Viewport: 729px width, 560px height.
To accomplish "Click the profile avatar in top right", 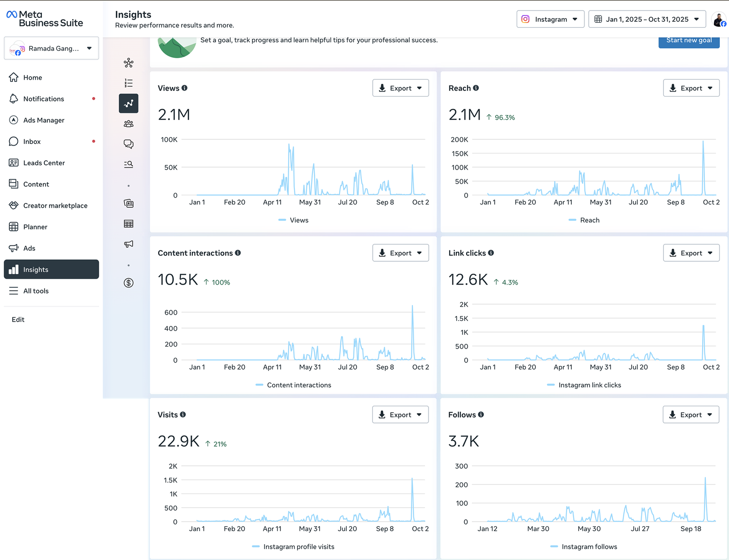I will 719,20.
